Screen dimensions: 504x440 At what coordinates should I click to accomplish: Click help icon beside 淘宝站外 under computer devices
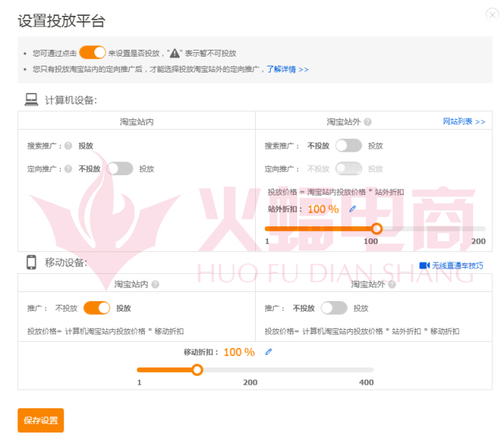(x=367, y=122)
